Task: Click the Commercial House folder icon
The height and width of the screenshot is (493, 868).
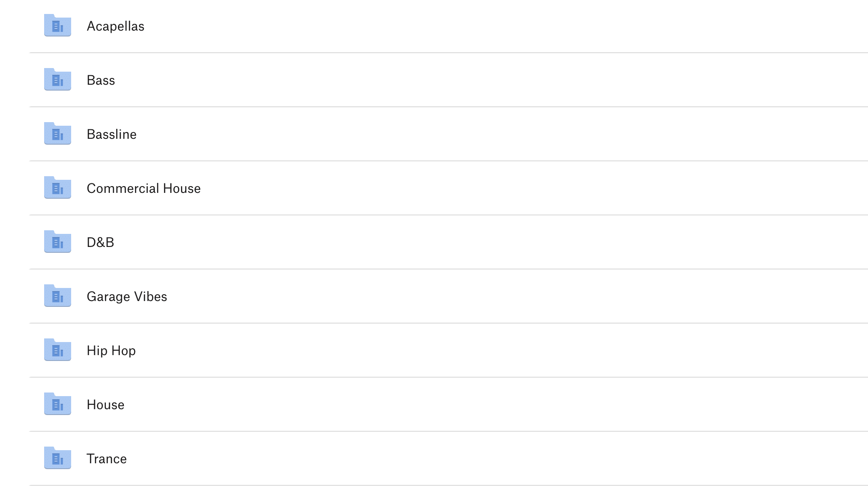Action: [58, 188]
